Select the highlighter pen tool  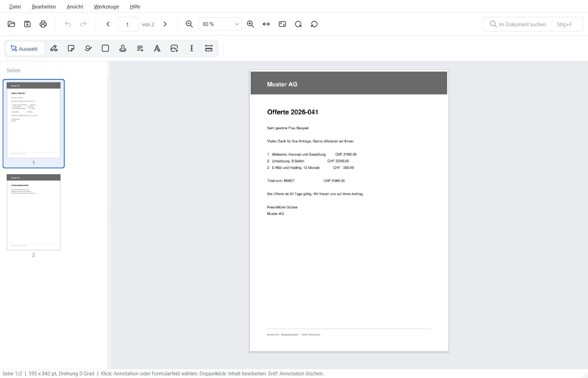coord(54,48)
